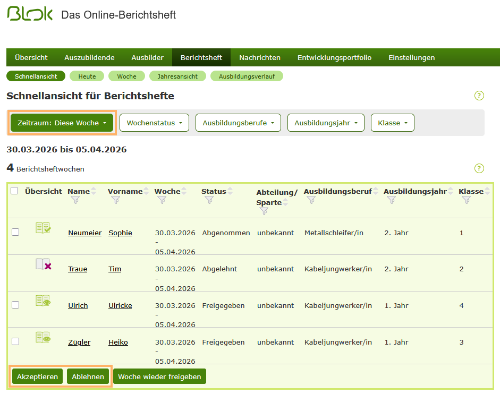Click Metallschleifer/in cell
This screenshot has width=500, height=394.
(x=334, y=233)
